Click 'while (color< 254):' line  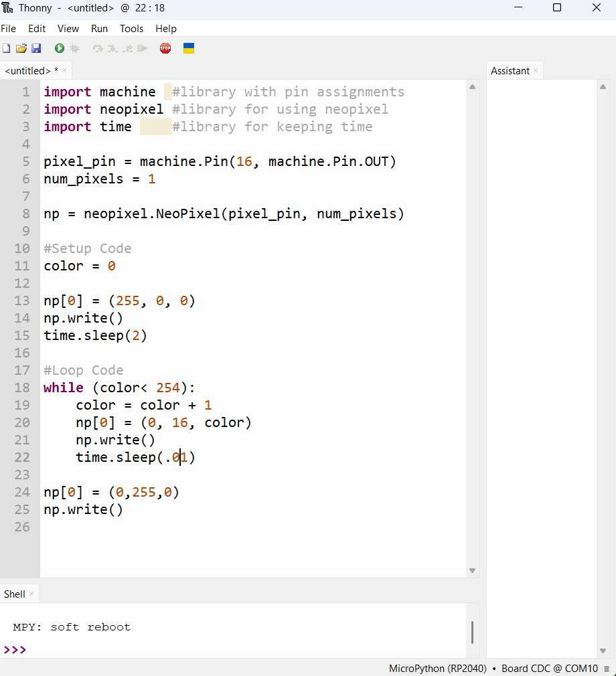pos(119,388)
